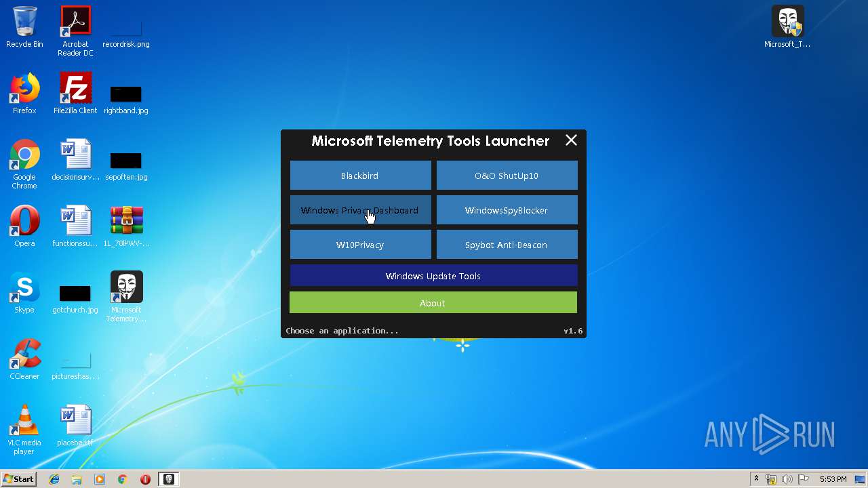Start Windows Privacy Dashboard
Viewport: 868px width, 488px height.
360,210
